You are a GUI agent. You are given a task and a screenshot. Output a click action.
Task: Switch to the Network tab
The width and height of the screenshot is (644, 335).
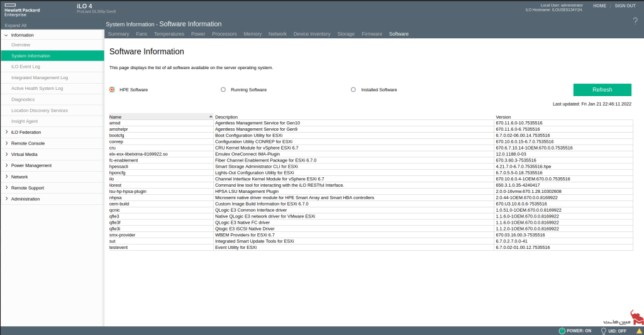click(x=277, y=34)
